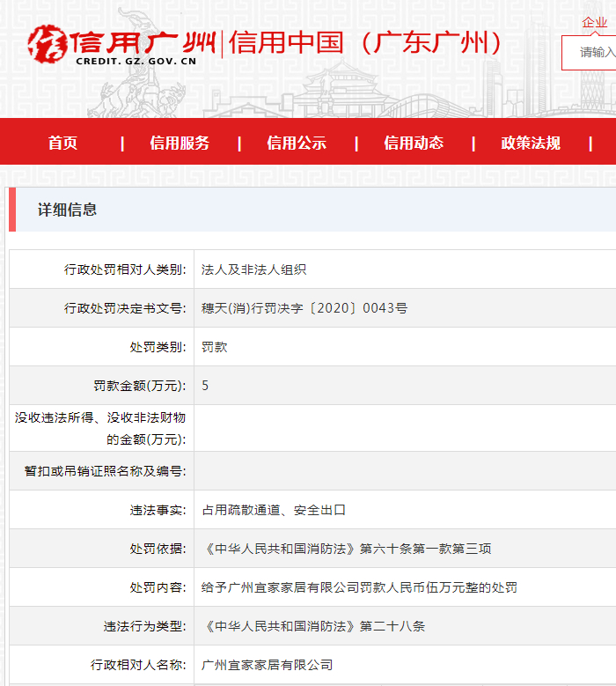
Task: Select the 第六十条第一款第三项 legal basis text
Action: (425, 549)
